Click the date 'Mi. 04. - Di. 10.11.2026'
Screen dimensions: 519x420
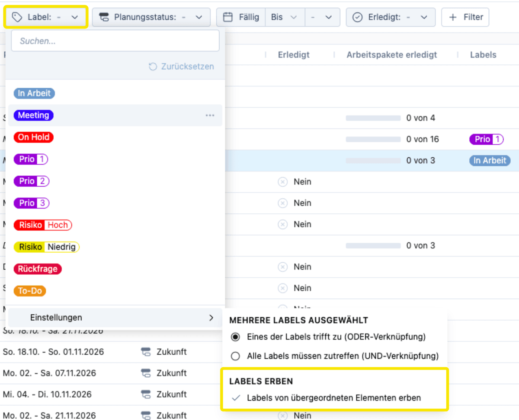coord(47,394)
